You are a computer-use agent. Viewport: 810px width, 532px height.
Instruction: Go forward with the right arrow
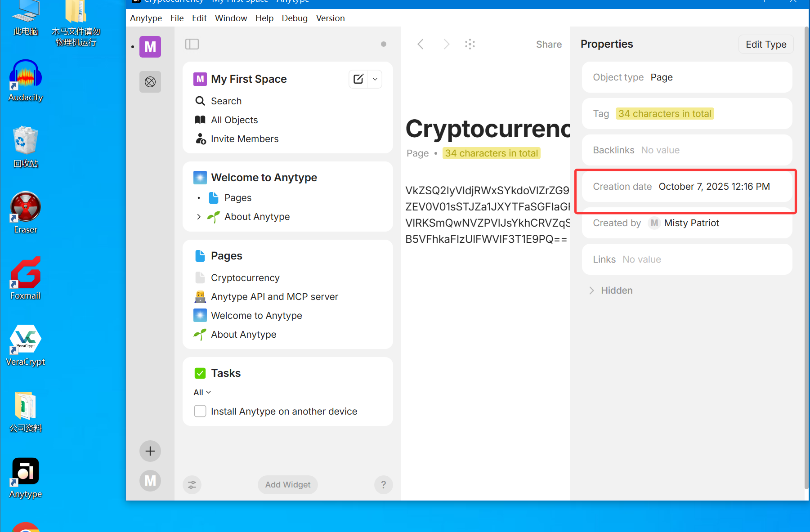(446, 44)
